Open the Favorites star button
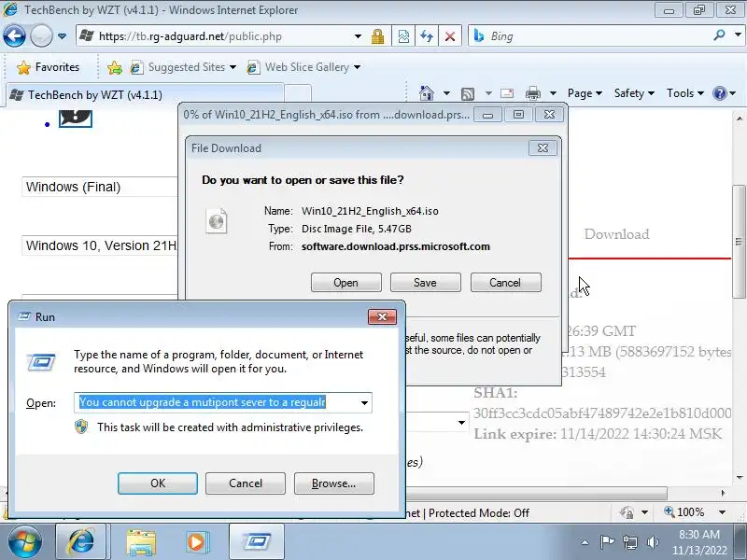The height and width of the screenshot is (560, 747). [x=48, y=67]
